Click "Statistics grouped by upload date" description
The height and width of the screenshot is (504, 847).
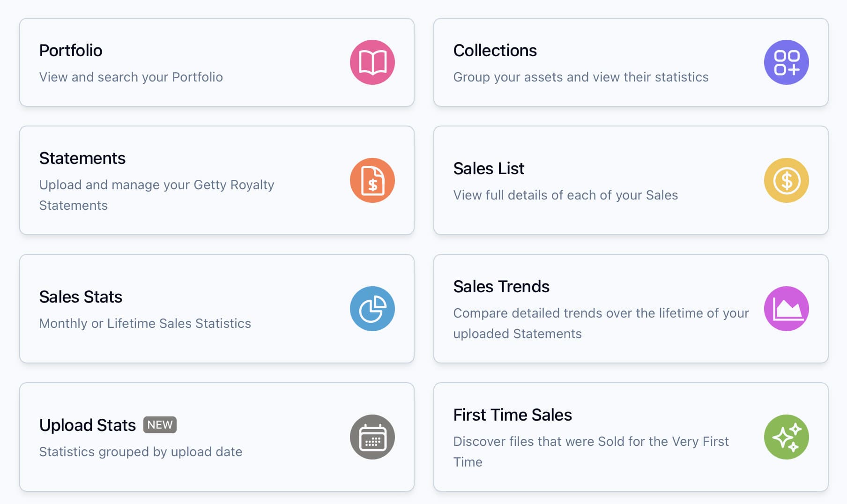[141, 452]
